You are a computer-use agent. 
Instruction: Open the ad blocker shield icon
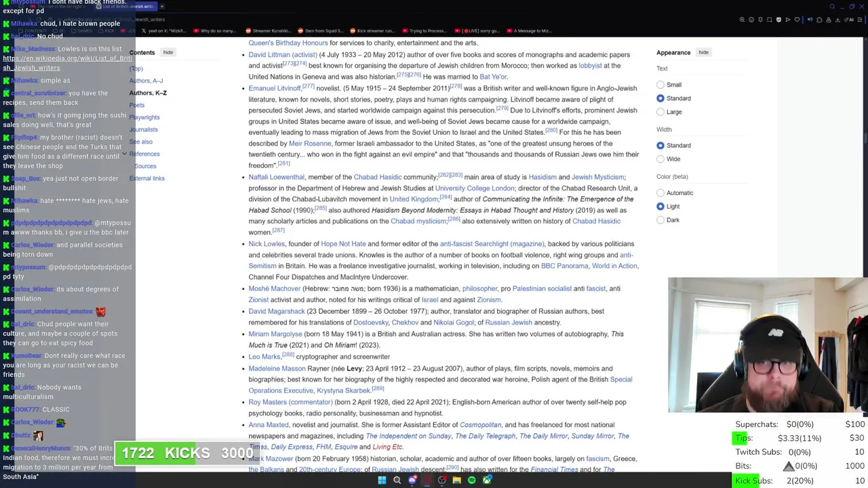click(x=778, y=20)
